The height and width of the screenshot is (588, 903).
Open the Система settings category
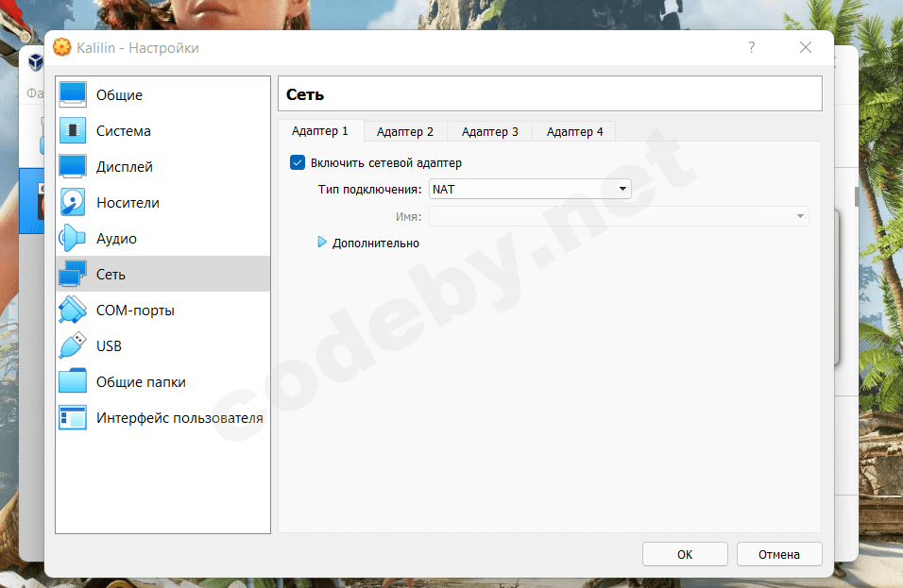163,130
